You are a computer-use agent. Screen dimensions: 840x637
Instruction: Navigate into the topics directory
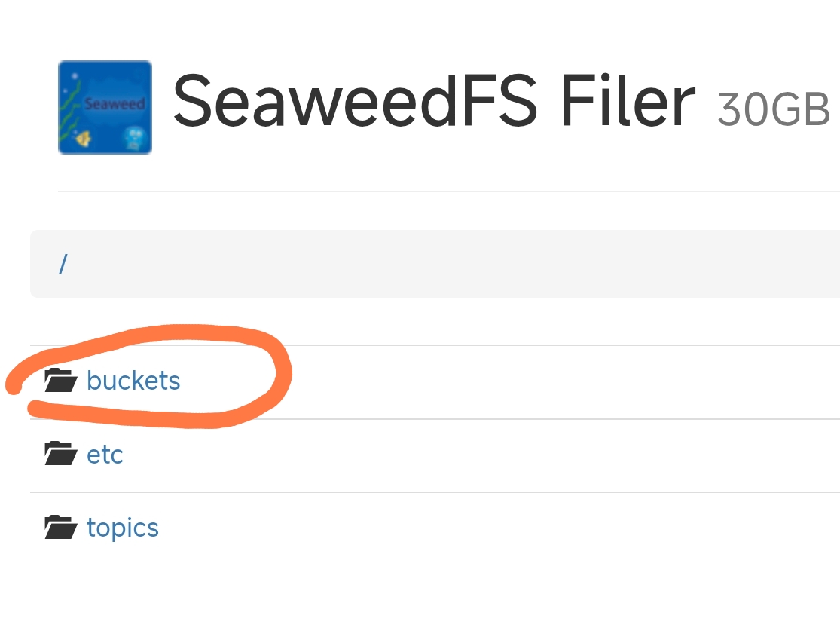[x=123, y=528]
